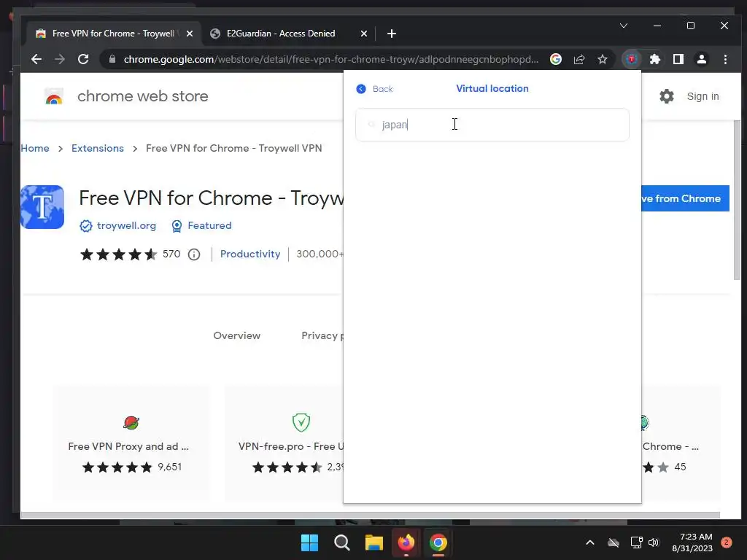The height and width of the screenshot is (560, 747).
Task: Click the Troywell VPN extension logo
Action: (x=42, y=207)
